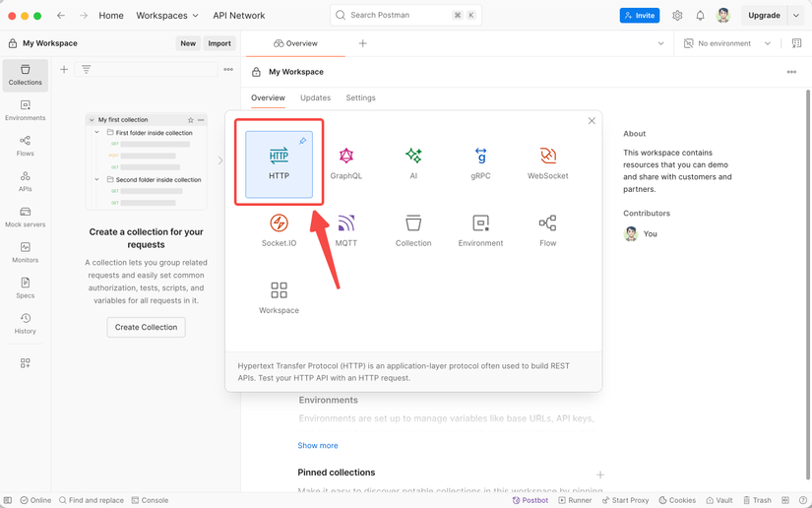Open Runner in the status bar

pos(575,500)
